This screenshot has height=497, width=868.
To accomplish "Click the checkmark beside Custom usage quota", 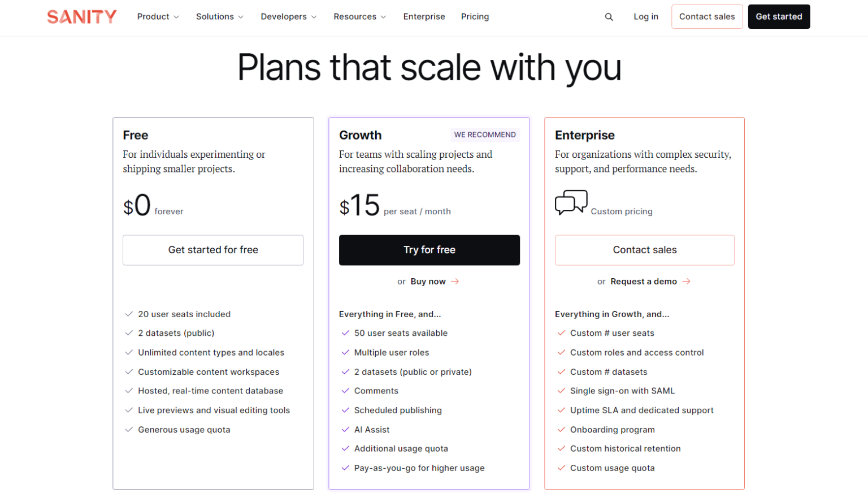I will (561, 468).
